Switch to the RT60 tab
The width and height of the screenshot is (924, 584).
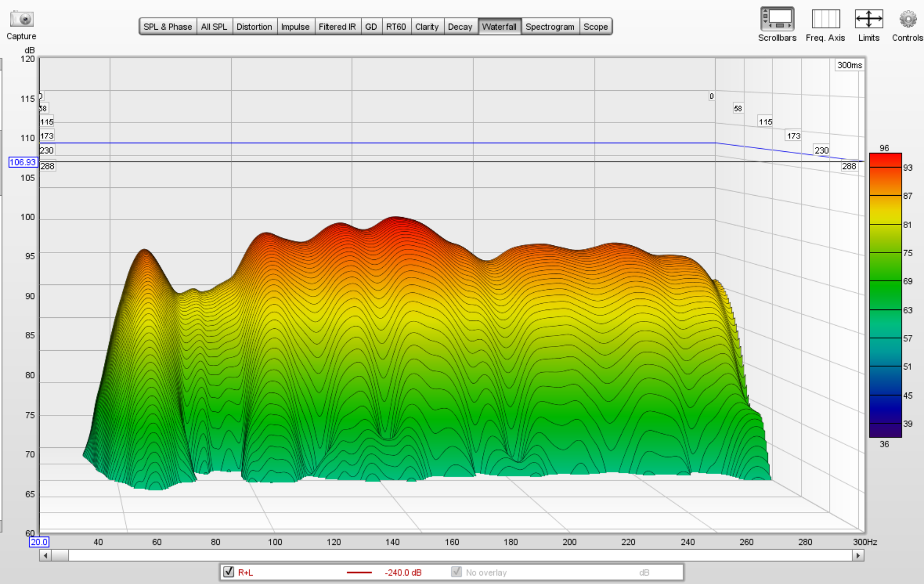click(396, 27)
